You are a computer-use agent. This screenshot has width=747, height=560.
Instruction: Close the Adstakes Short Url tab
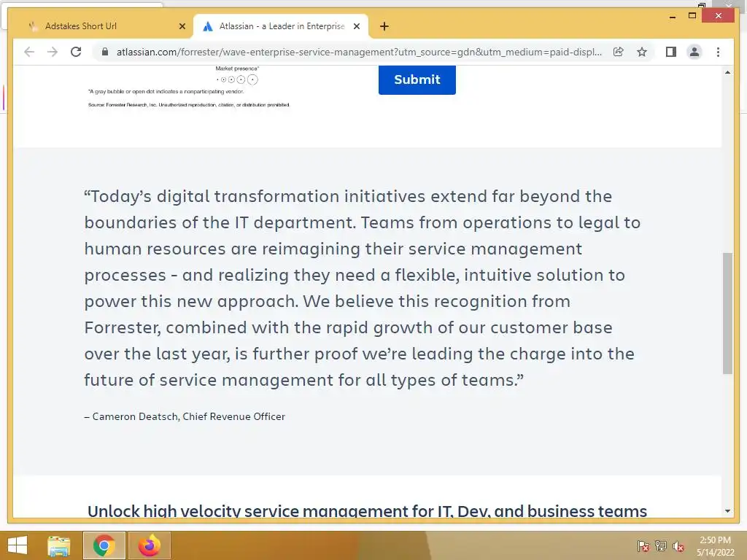[x=182, y=26]
